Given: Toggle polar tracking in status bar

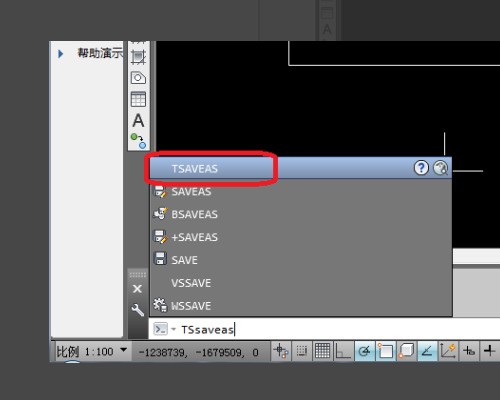Looking at the screenshot, I should pos(364,351).
